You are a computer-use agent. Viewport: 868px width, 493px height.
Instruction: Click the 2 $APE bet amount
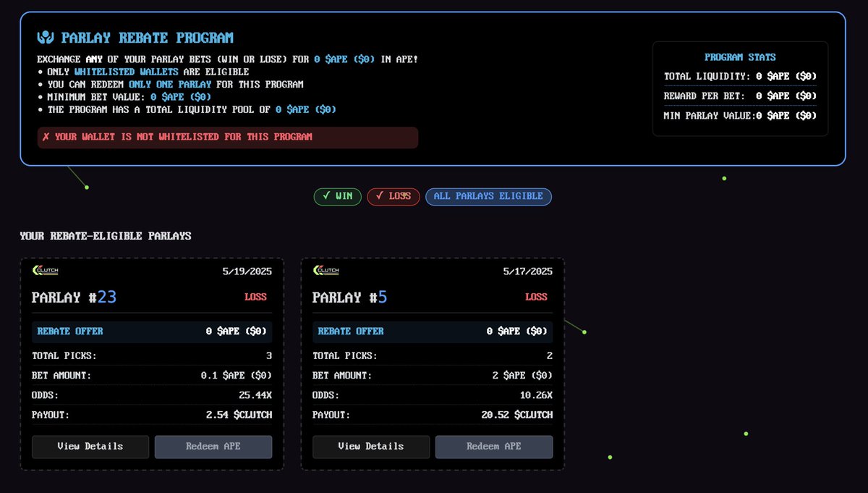click(523, 376)
